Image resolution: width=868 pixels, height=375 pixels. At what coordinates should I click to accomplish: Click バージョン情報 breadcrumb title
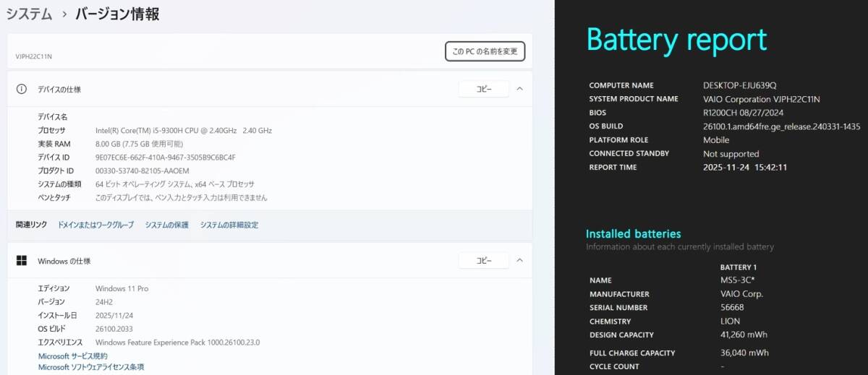[x=119, y=14]
